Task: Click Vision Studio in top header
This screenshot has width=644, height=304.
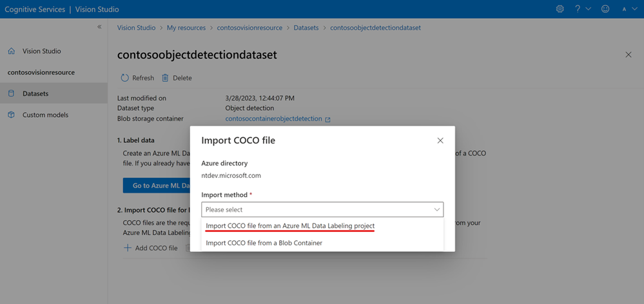Action: click(x=95, y=9)
